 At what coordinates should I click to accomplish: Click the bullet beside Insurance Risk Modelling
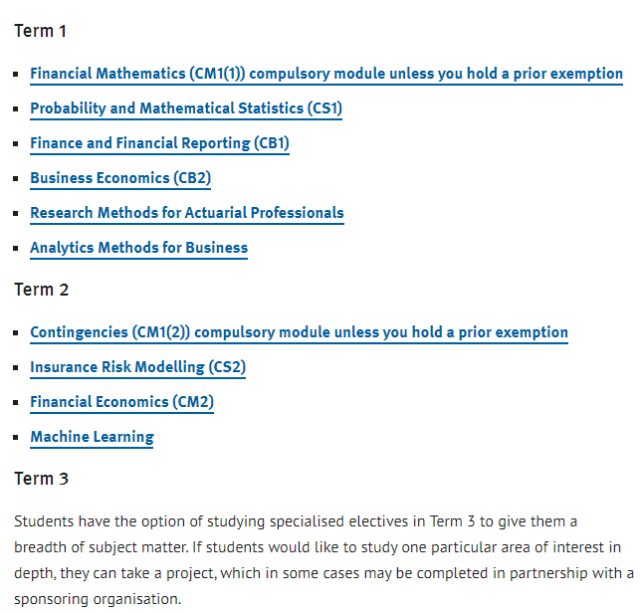(16, 368)
